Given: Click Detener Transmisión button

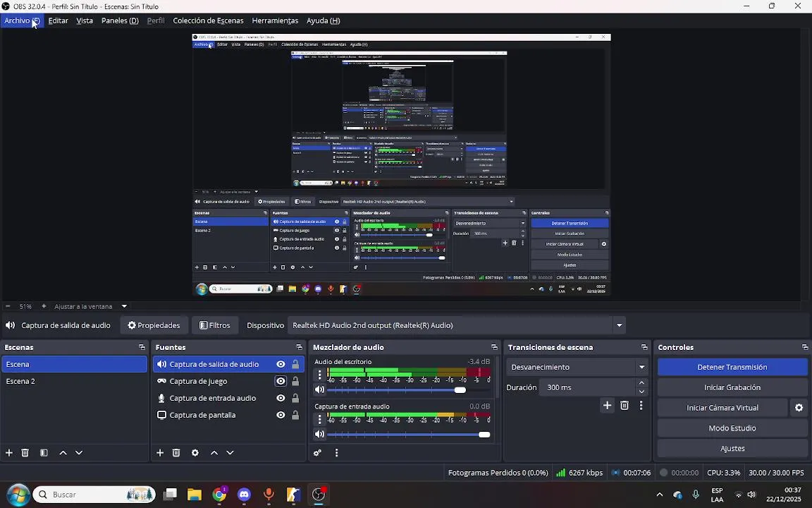Looking at the screenshot, I should click(x=732, y=367).
